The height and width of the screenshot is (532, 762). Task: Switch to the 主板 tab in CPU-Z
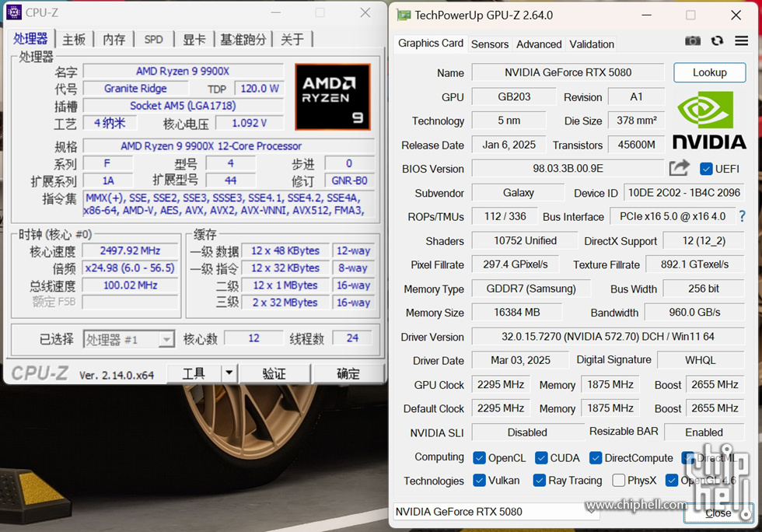click(x=75, y=40)
